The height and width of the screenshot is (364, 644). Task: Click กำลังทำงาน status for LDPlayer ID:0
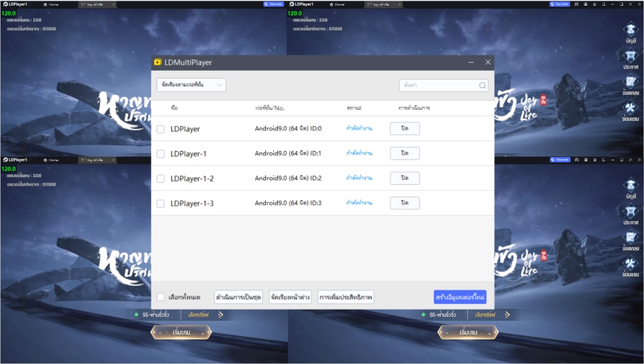pos(359,128)
